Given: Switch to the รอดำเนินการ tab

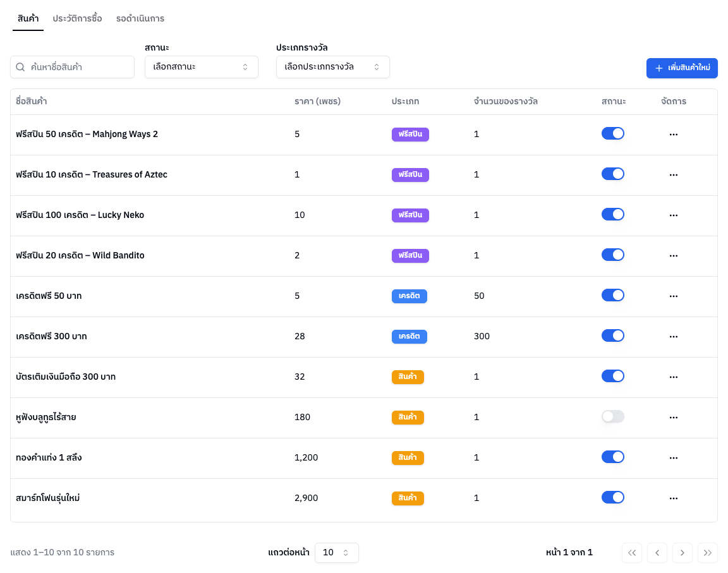Looking at the screenshot, I should click(140, 18).
